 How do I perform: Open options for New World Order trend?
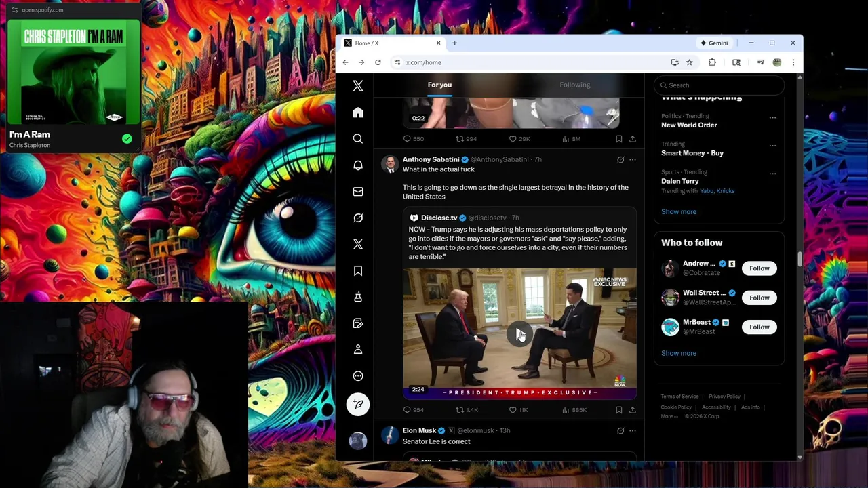(772, 117)
